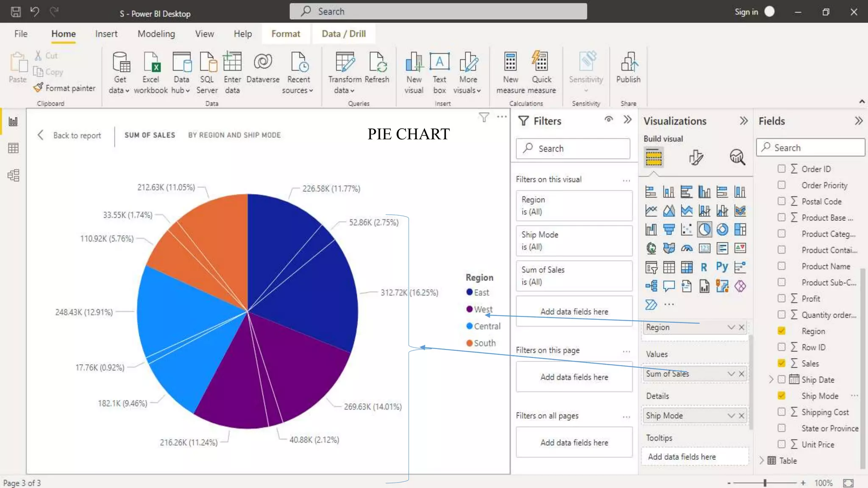
Task: Toggle the Filters pane eye icon
Action: click(x=609, y=120)
